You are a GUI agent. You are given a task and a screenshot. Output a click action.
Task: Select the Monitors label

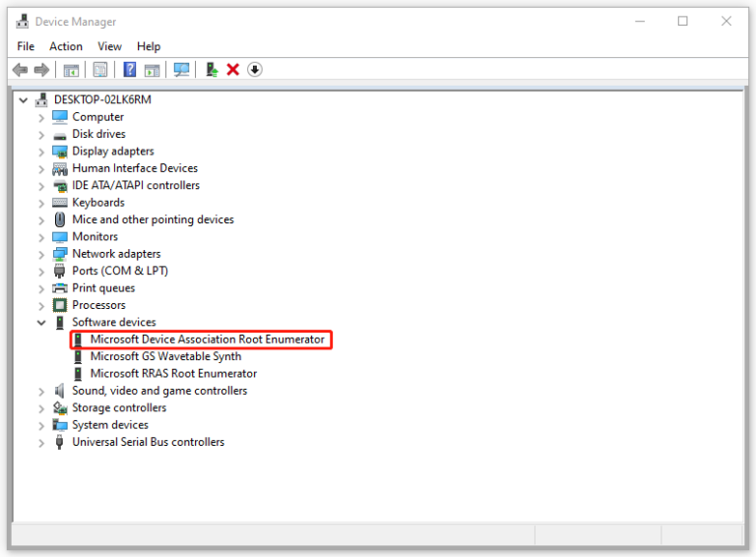tap(94, 236)
